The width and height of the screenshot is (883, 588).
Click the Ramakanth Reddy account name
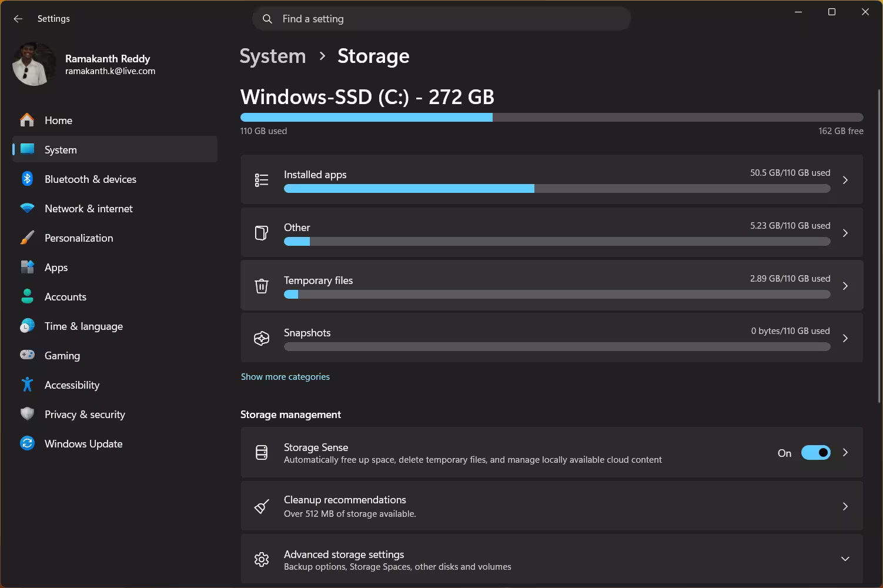(108, 59)
